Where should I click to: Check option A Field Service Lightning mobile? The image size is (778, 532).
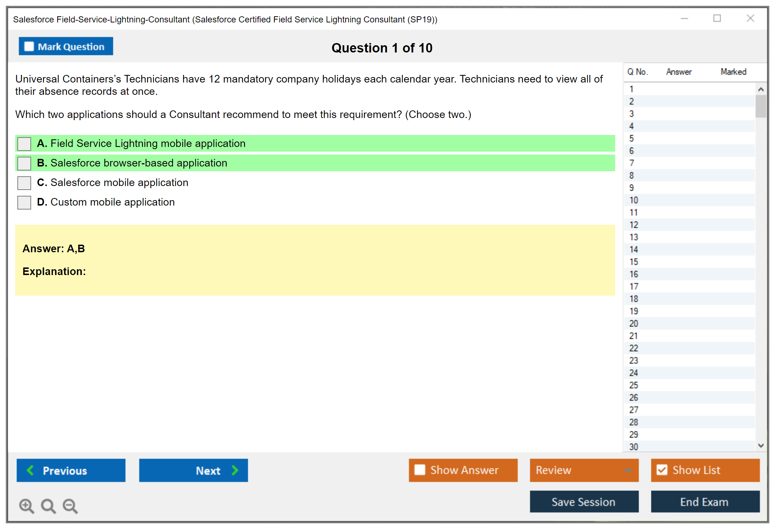[24, 144]
